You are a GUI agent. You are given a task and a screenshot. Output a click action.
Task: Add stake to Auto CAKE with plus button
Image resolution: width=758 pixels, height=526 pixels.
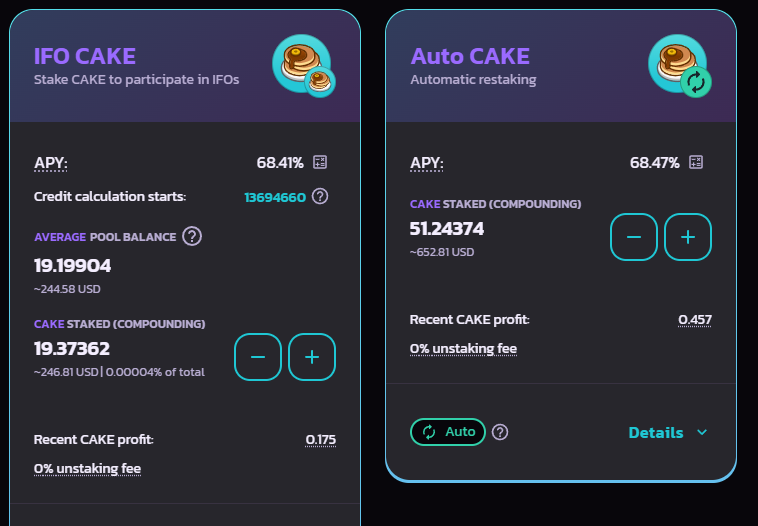(688, 237)
